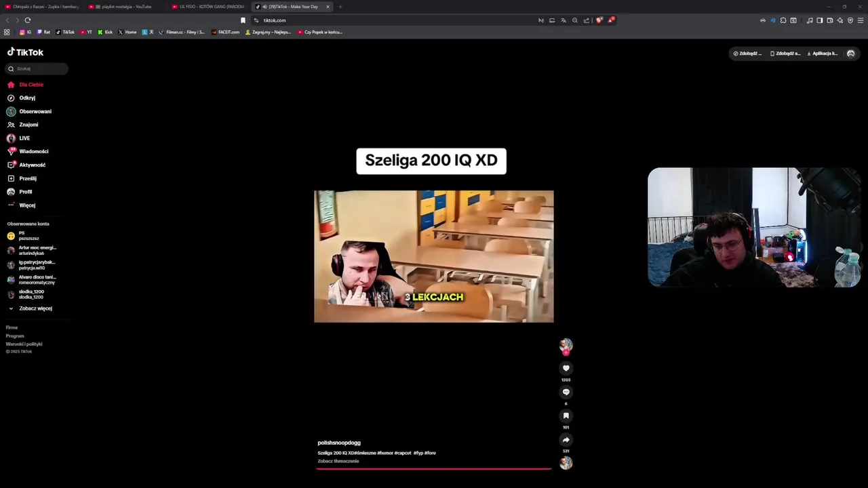This screenshot has height=488, width=868.
Task: Click the #humor hashtag
Action: click(x=385, y=453)
